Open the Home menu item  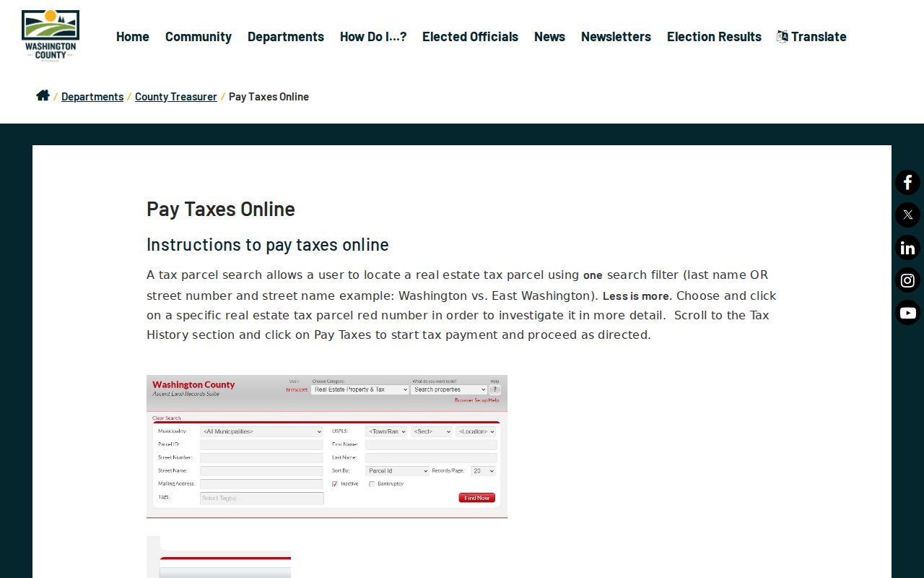click(133, 36)
